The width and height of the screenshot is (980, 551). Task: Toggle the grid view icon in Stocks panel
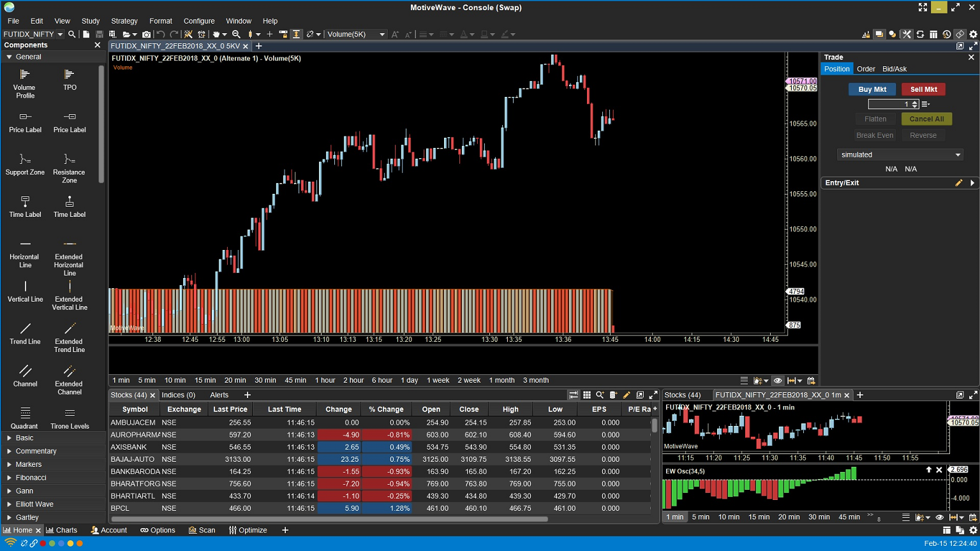coord(587,395)
